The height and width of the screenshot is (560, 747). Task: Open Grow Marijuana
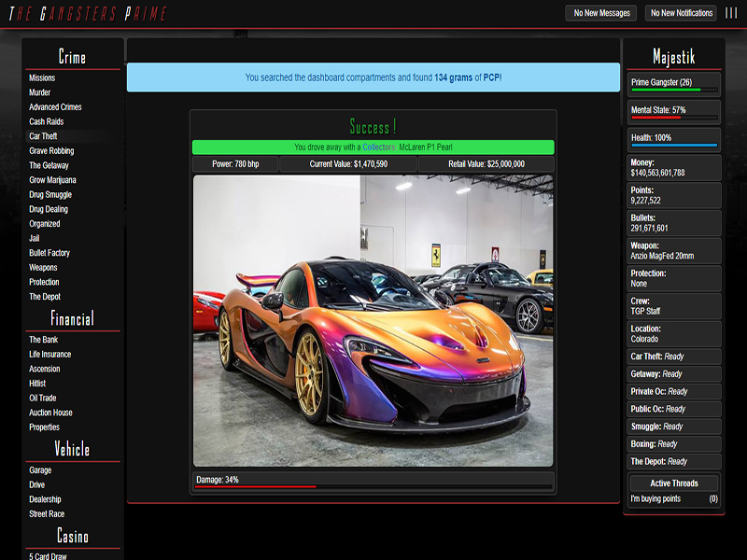(x=52, y=180)
